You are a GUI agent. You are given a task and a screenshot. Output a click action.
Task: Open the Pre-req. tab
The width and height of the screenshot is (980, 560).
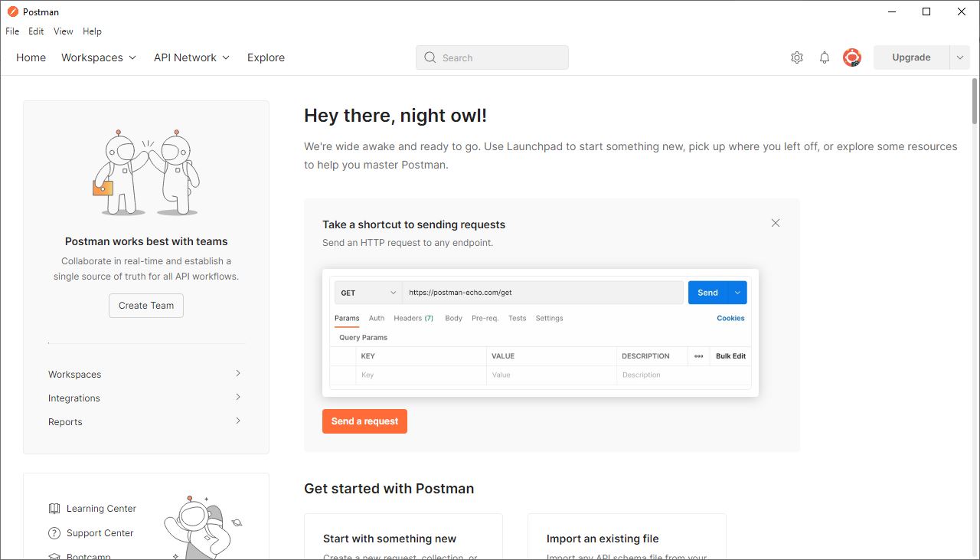coord(485,318)
